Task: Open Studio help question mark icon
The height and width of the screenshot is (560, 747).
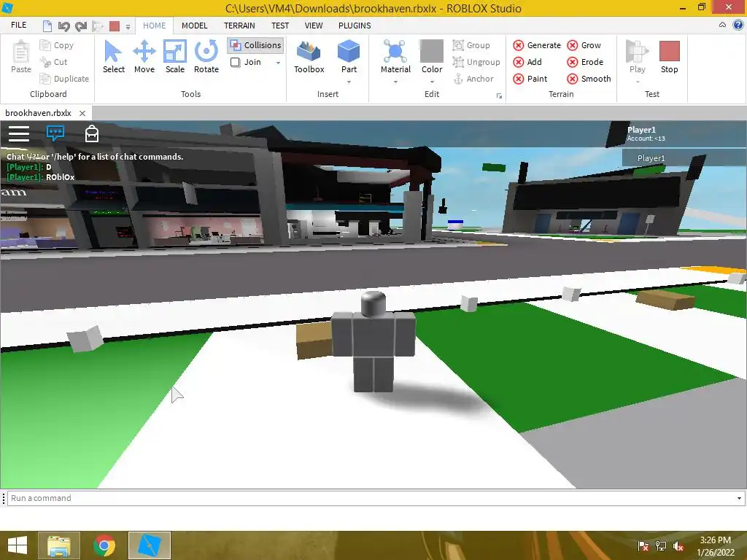Action: (x=738, y=25)
